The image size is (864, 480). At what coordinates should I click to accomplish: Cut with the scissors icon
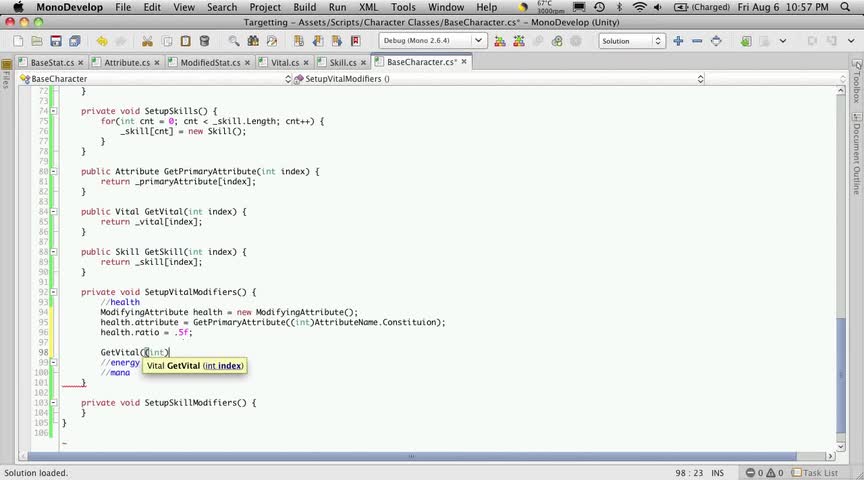click(x=147, y=41)
